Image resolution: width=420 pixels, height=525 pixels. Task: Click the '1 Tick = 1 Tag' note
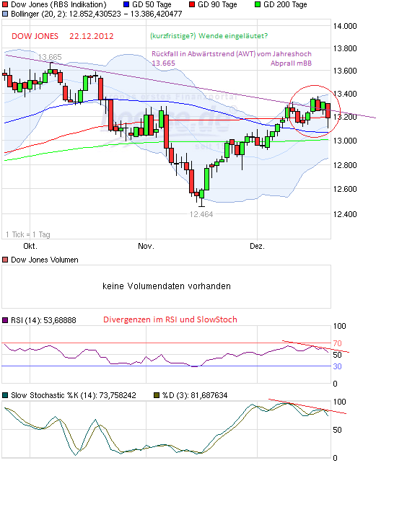(x=28, y=234)
